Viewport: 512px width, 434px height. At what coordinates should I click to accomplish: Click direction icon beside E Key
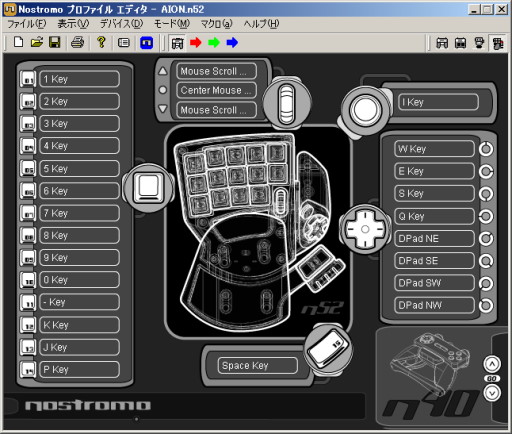coord(486,171)
